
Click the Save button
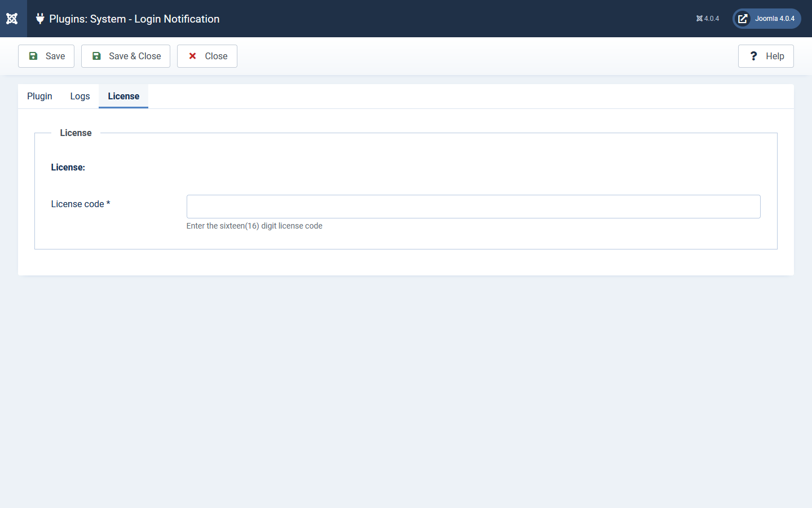point(46,56)
